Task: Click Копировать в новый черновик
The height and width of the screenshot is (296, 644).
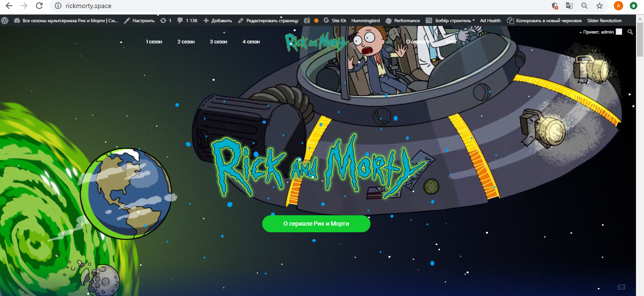Action: (x=544, y=20)
